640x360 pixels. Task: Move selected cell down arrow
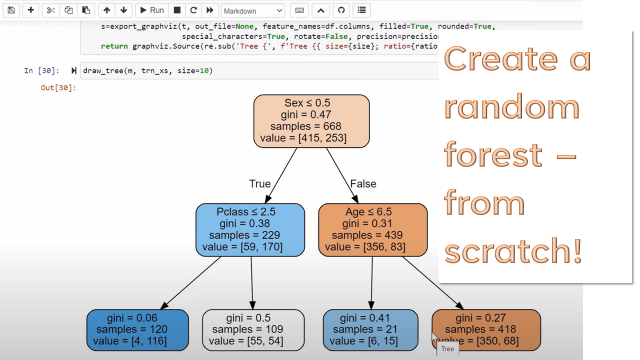coord(124,10)
